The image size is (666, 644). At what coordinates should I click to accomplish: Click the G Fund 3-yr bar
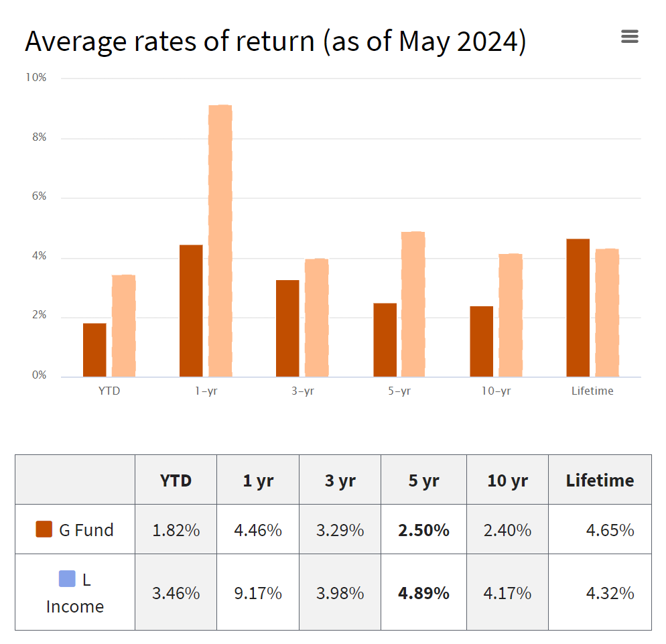pos(287,328)
